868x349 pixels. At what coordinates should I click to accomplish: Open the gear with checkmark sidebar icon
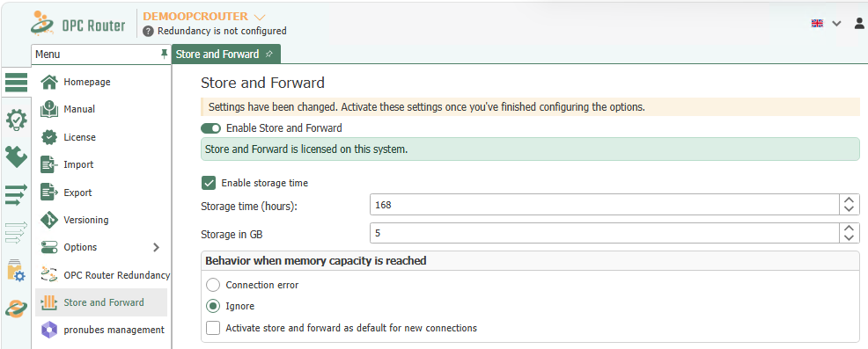[16, 120]
